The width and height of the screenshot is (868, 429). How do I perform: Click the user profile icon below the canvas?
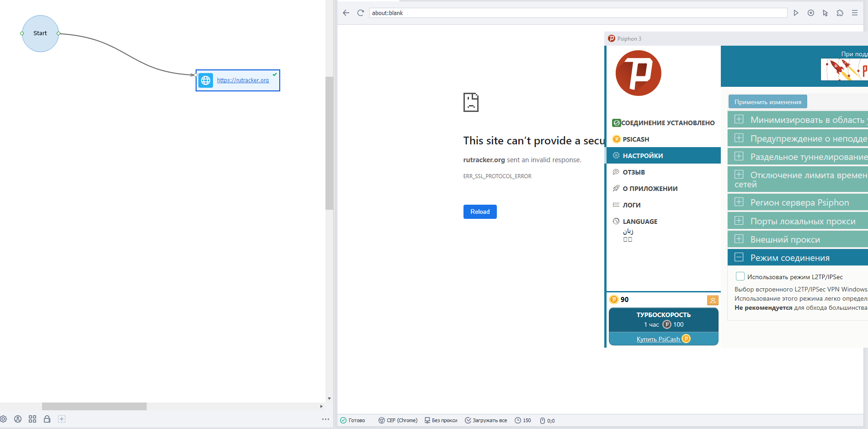[18, 419]
